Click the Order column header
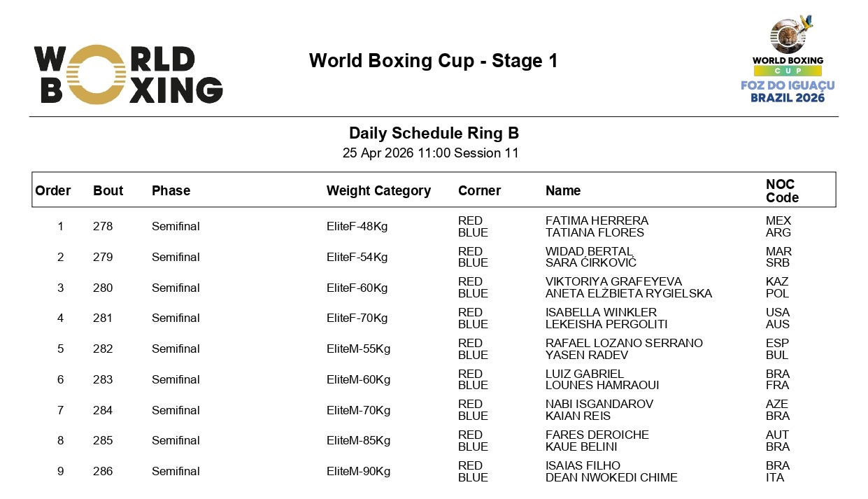This screenshot has height=499, width=868. point(53,190)
